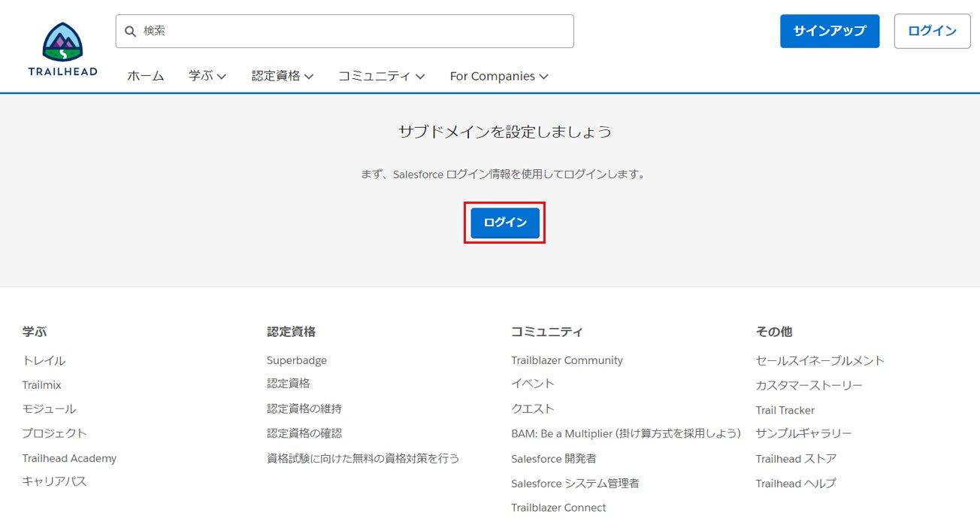The image size is (980, 519).
Task: Expand the 学ぶ navigation dropdown
Action: coord(207,76)
